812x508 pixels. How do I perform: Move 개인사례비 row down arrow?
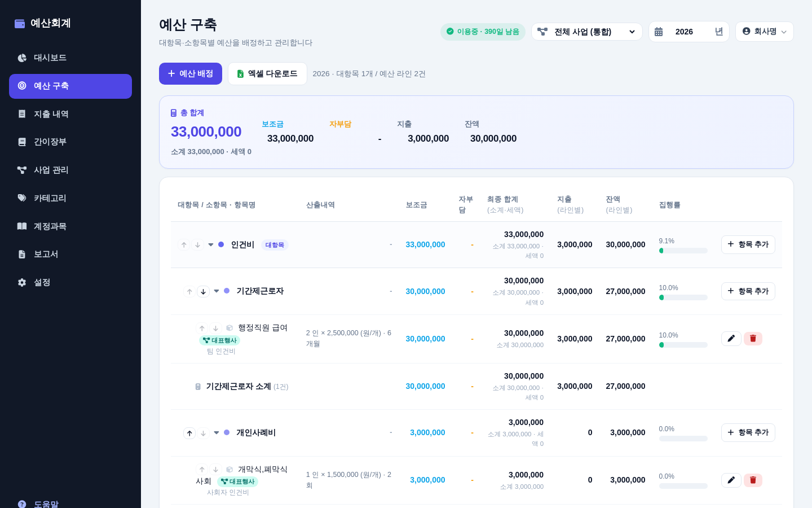tap(203, 433)
